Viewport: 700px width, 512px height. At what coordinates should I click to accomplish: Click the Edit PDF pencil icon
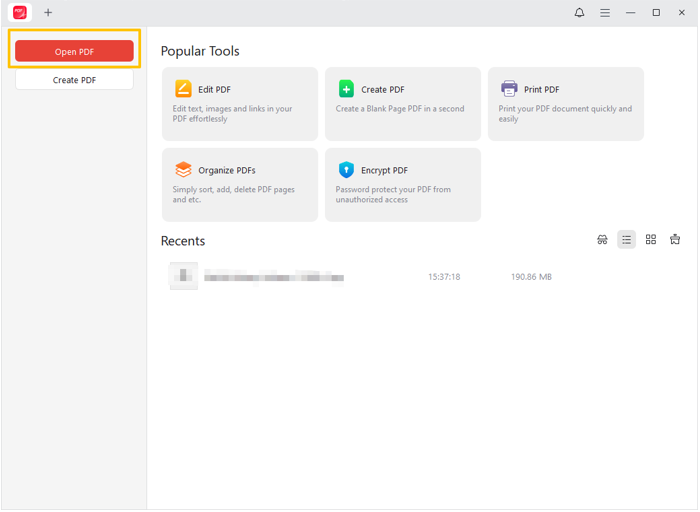pos(183,89)
